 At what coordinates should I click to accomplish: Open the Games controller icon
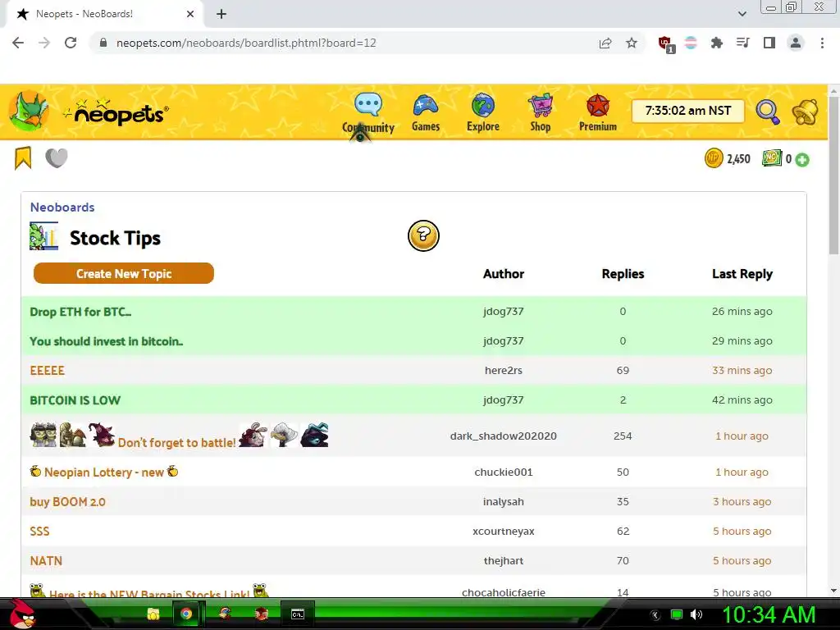[426, 106]
